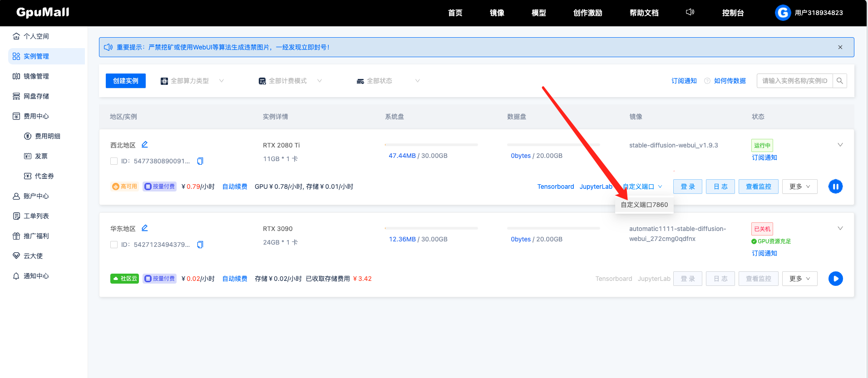Click 自动续费 for the RTX 3090 instance
868x378 pixels.
pyautogui.click(x=235, y=279)
